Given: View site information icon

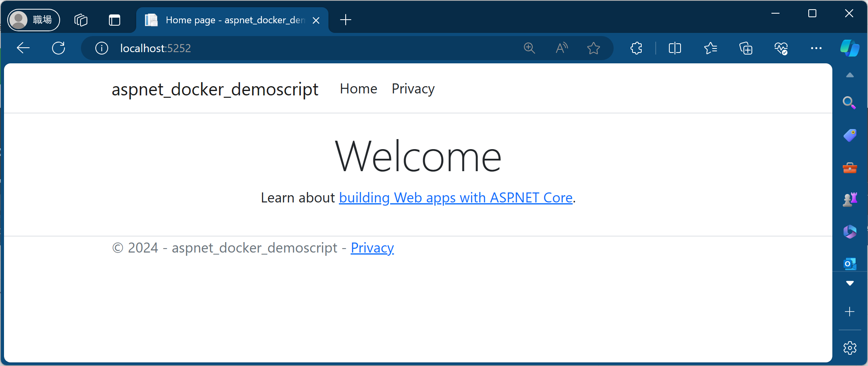Looking at the screenshot, I should (x=102, y=48).
